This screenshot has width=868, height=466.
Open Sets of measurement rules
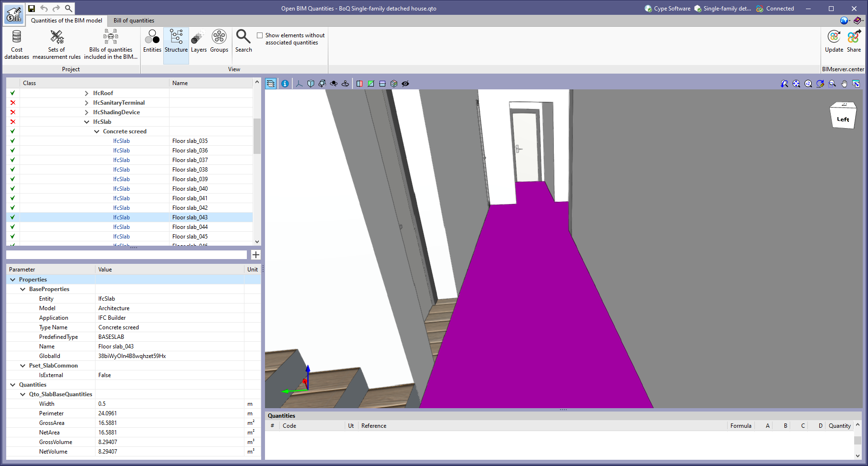(x=56, y=43)
